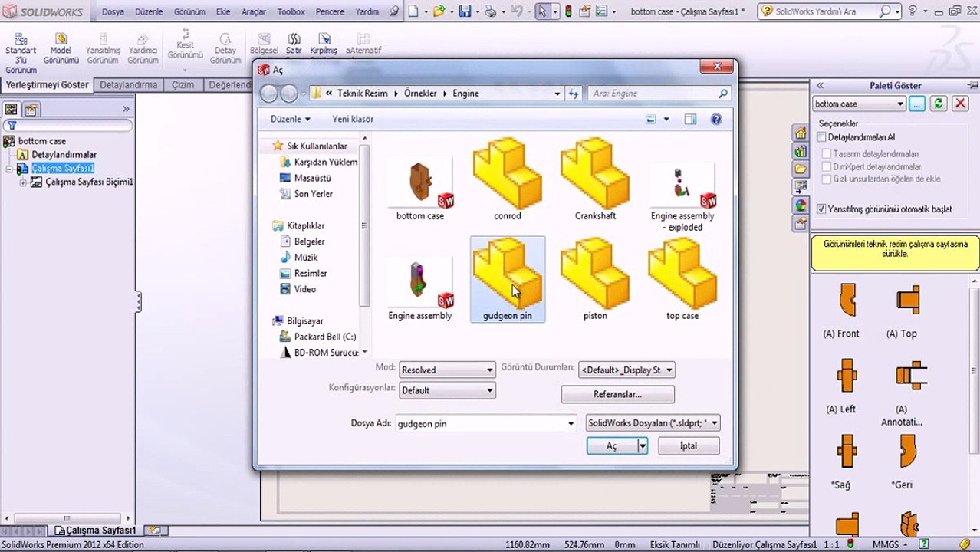Click Yeni klasör in dialog toolbar
The width and height of the screenshot is (980, 552).
click(x=353, y=119)
